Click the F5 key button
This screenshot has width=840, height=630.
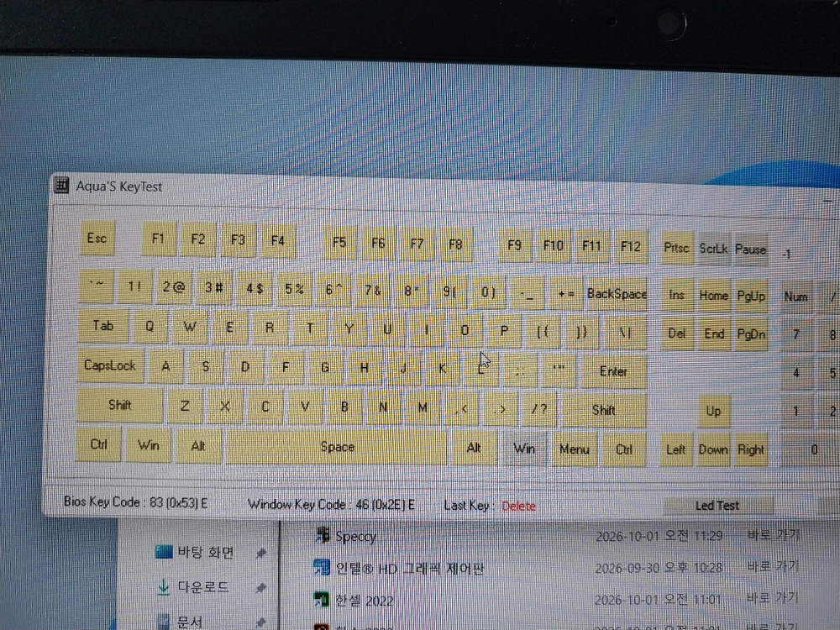(x=339, y=242)
